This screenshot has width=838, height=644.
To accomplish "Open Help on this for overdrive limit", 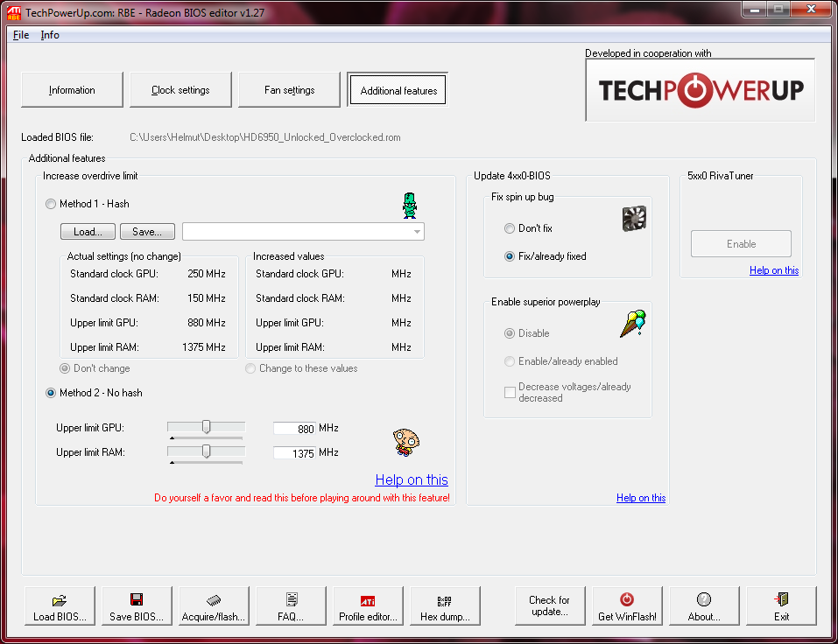I will tap(412, 479).
